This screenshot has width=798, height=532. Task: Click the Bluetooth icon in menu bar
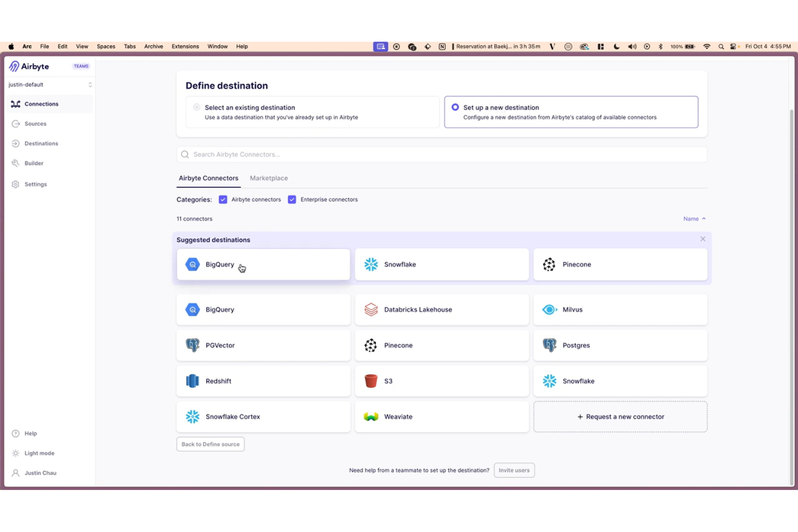[x=661, y=46]
